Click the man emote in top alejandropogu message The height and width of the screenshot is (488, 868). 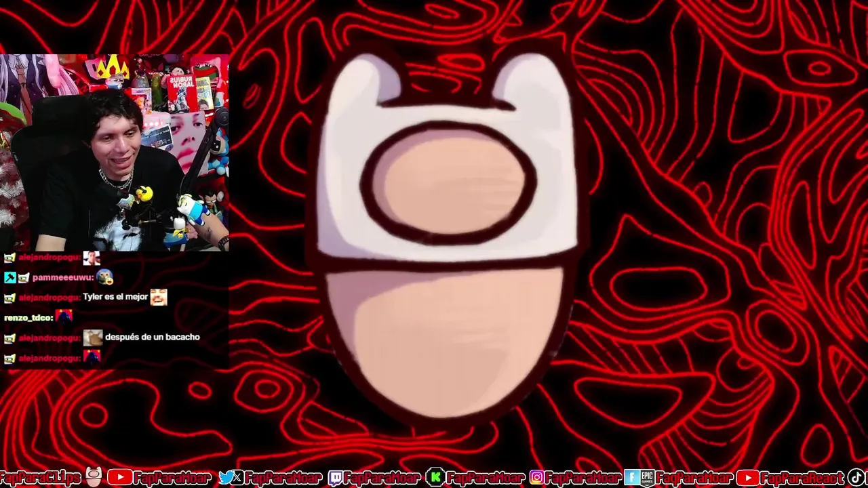(x=92, y=258)
